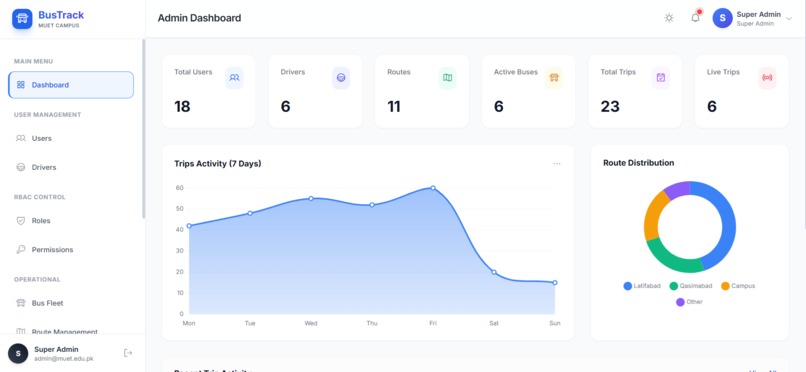Click the Users people icon in sidebar
The height and width of the screenshot is (372, 806).
pyautogui.click(x=21, y=138)
